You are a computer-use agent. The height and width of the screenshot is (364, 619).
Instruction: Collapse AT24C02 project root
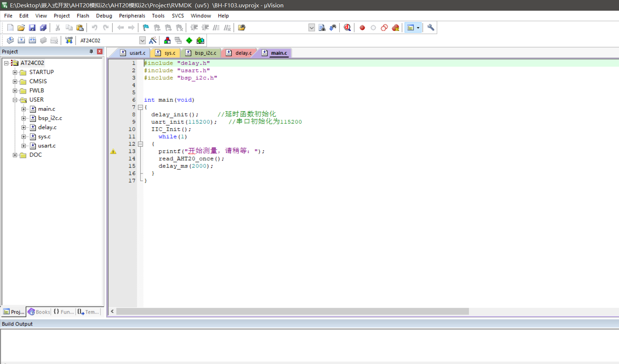pos(6,63)
